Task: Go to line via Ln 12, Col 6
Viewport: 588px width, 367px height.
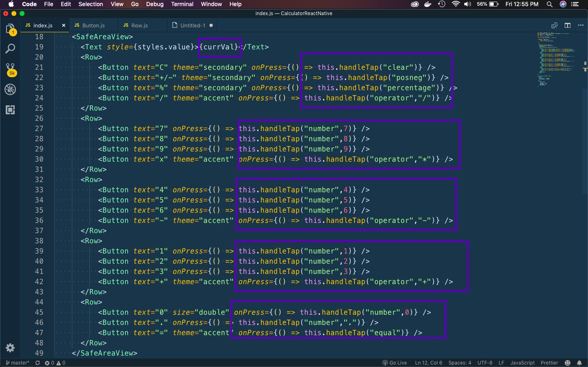Action: click(x=428, y=363)
